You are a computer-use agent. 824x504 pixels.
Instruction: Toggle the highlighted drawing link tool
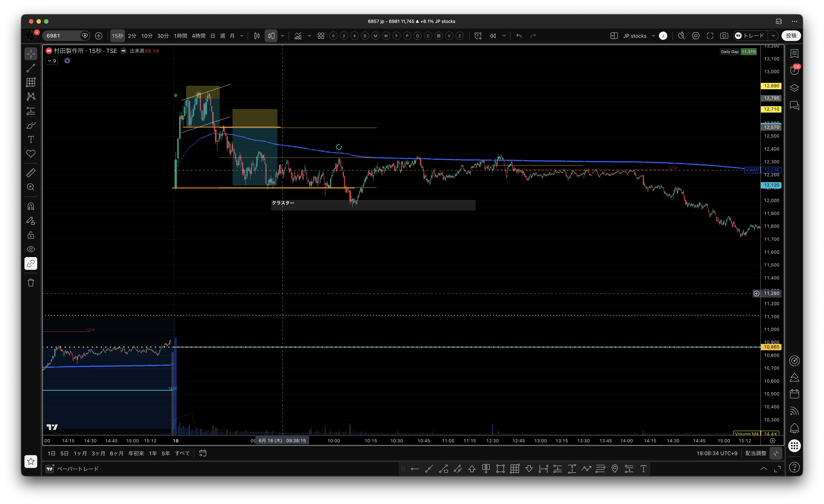coord(31,264)
